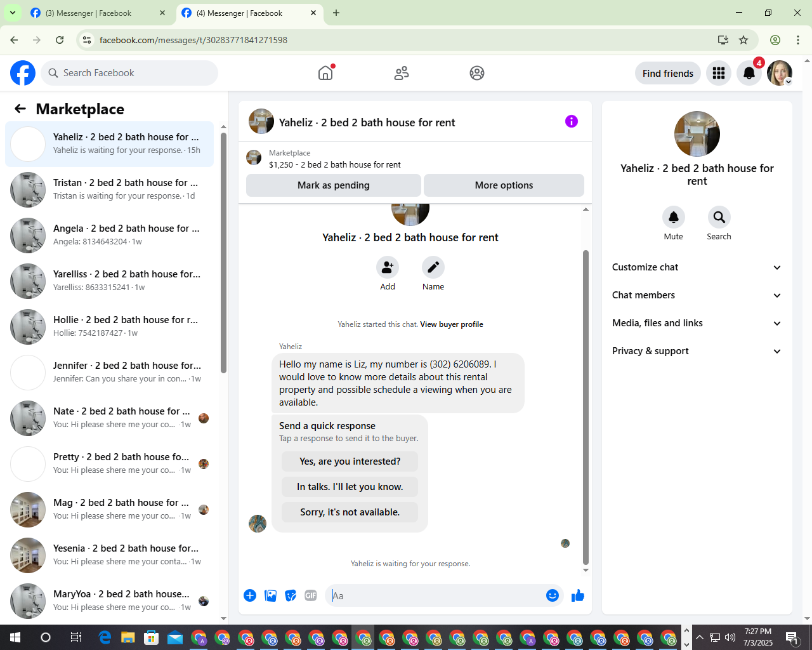Open a new browser tab
The image size is (812, 650).
click(x=336, y=13)
